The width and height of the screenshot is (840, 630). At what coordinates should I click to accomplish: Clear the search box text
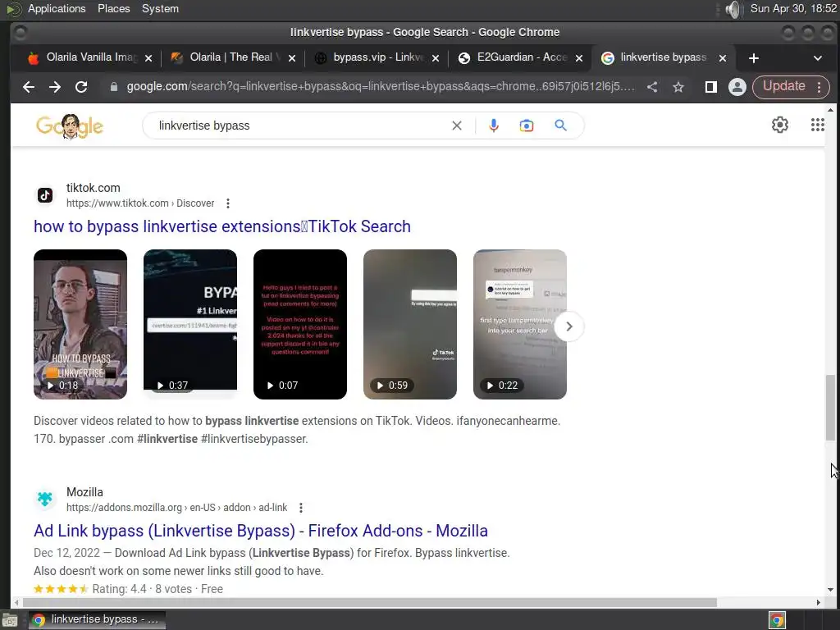[x=457, y=126]
